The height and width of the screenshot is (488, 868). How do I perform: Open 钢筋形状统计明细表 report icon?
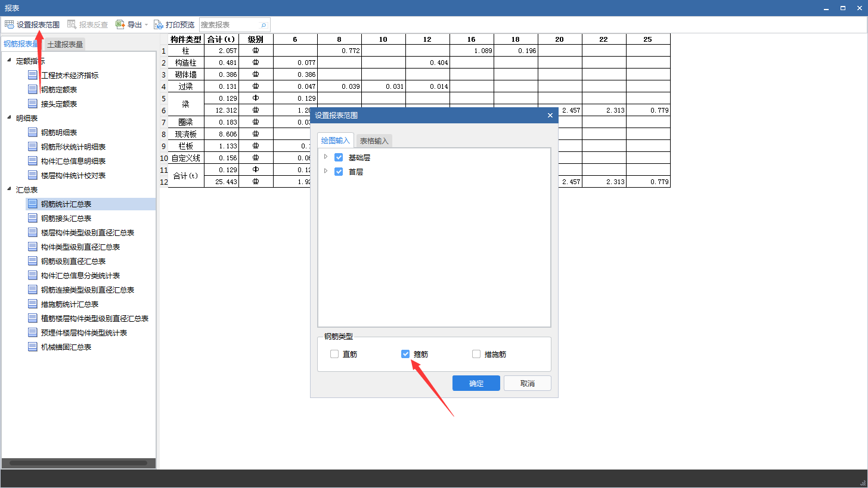coord(33,147)
